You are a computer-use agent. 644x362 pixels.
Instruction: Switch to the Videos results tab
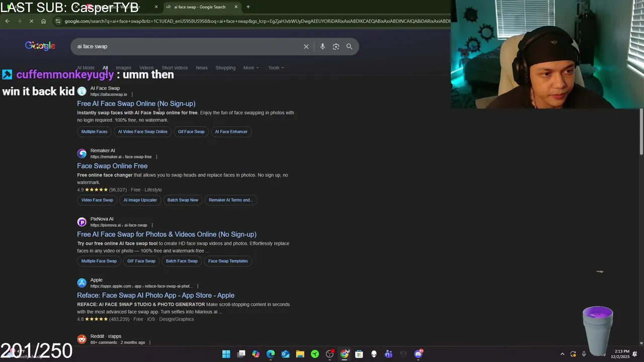(x=146, y=68)
